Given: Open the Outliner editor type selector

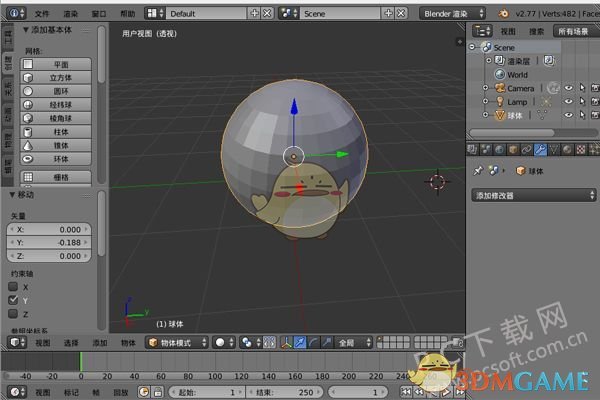Looking at the screenshot, I should click(x=482, y=31).
